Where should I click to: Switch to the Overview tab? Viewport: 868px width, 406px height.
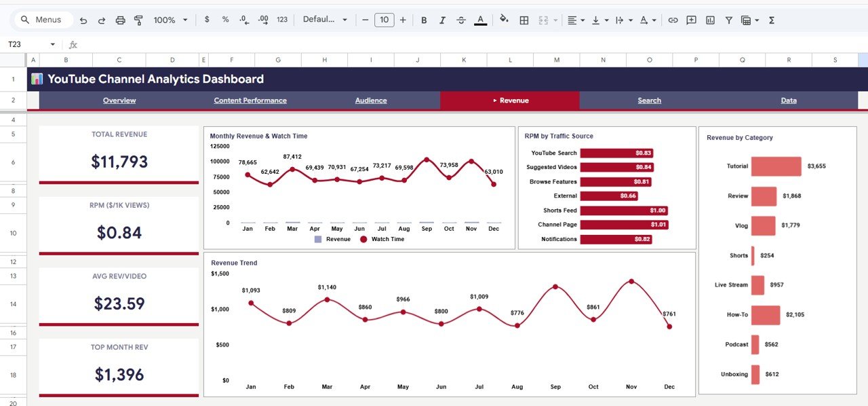coord(119,100)
